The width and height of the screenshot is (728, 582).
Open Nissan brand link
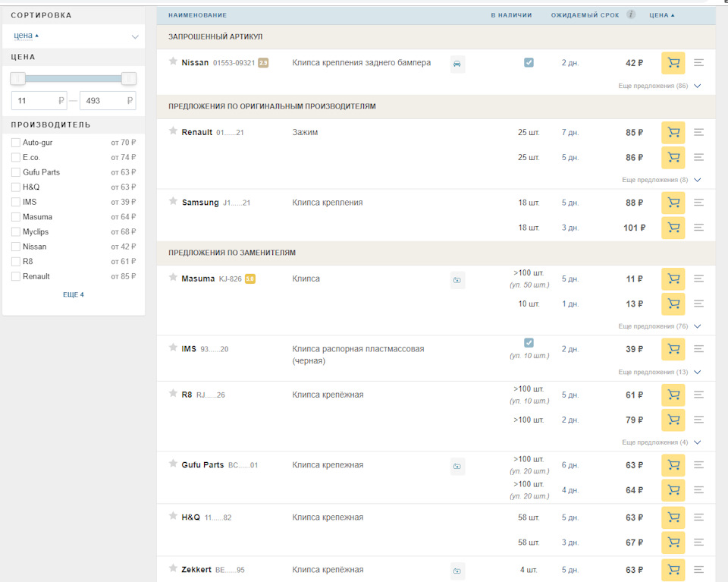(195, 62)
